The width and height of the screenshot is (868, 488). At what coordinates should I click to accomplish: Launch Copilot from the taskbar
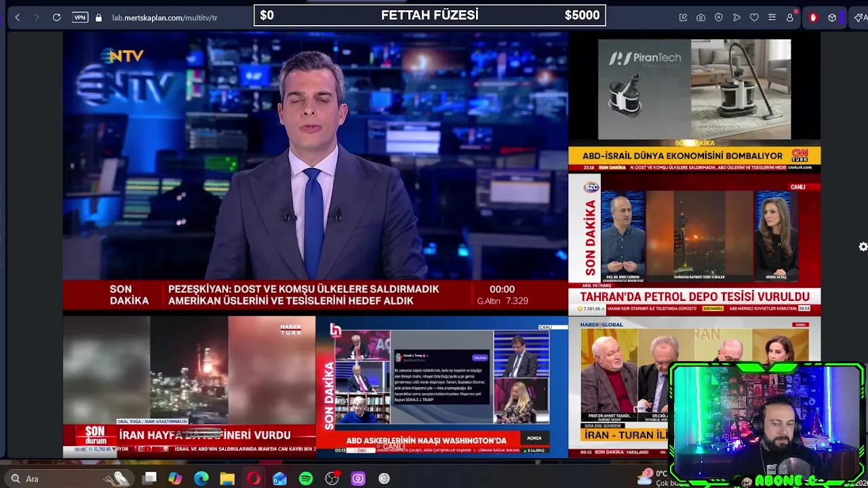coord(175,479)
